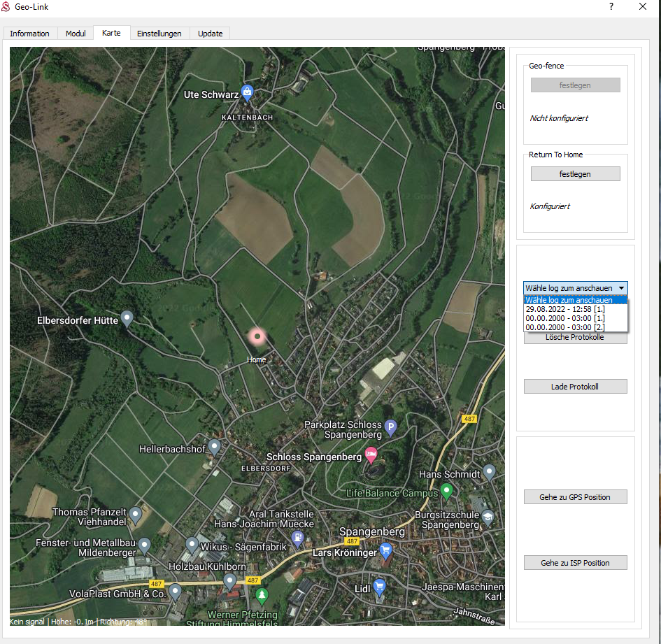Screen dimensions: 661x644
Task: Click the Parkplatz Schloss Spangenberg parking icon
Action: point(391,426)
